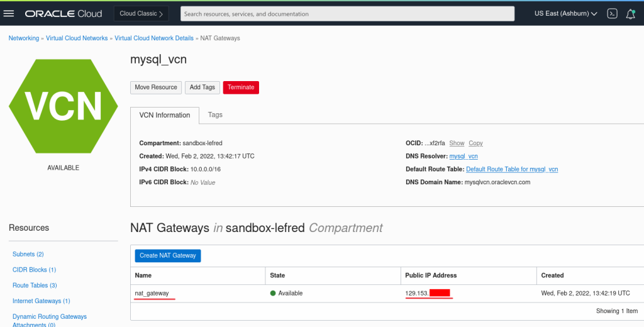
Task: Click the Oracle Cloud logo
Action: 64,14
